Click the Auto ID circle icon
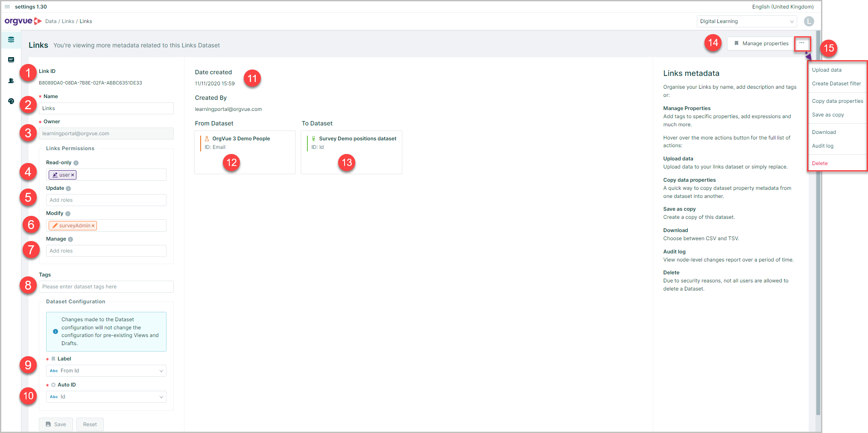This screenshot has width=868, height=433. click(53, 385)
